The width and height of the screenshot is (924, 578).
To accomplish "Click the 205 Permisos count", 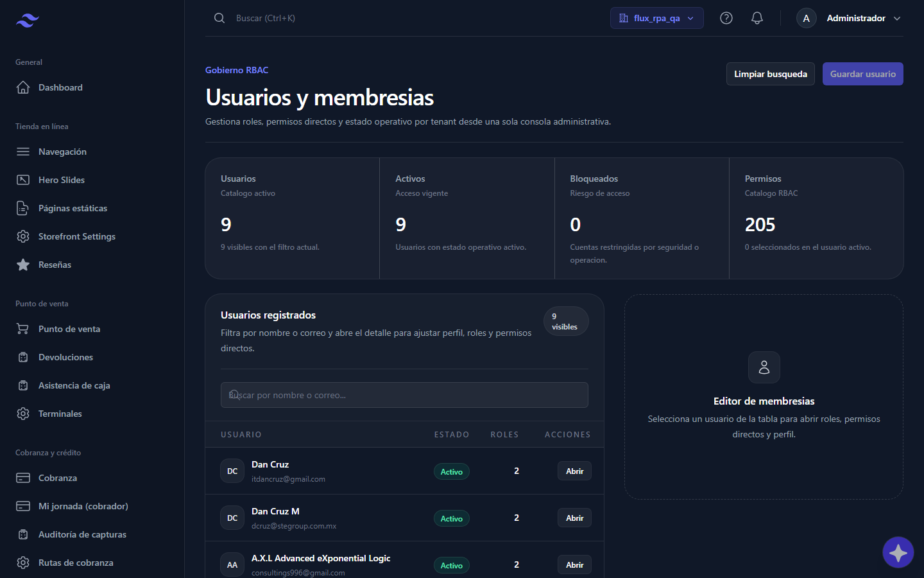I will click(x=760, y=224).
